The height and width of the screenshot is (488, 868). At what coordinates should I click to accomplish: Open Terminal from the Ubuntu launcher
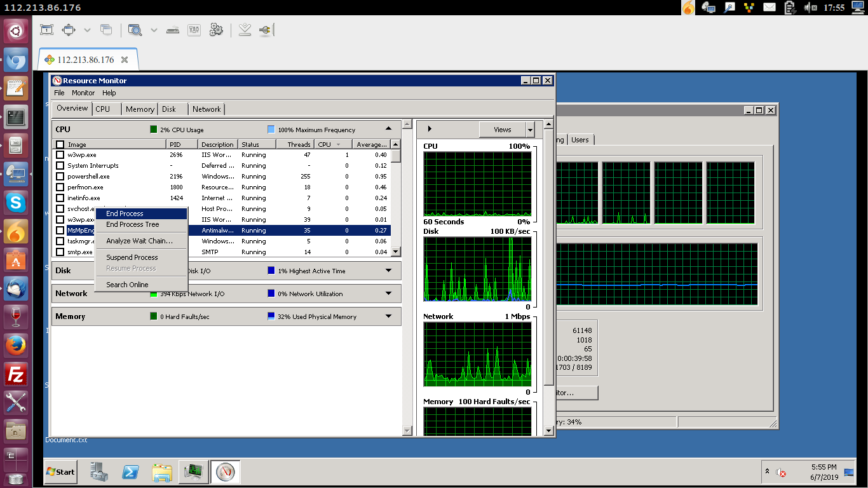16,118
